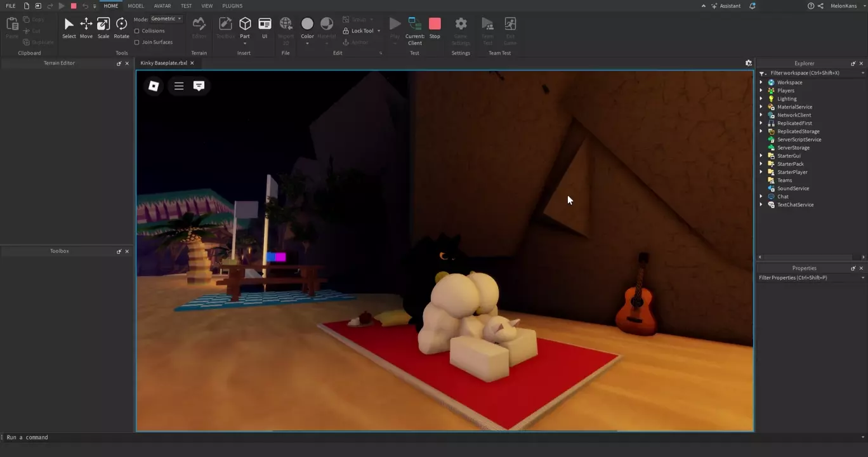868x457 pixels.
Task: Click the Insert Part icon
Action: click(x=245, y=24)
